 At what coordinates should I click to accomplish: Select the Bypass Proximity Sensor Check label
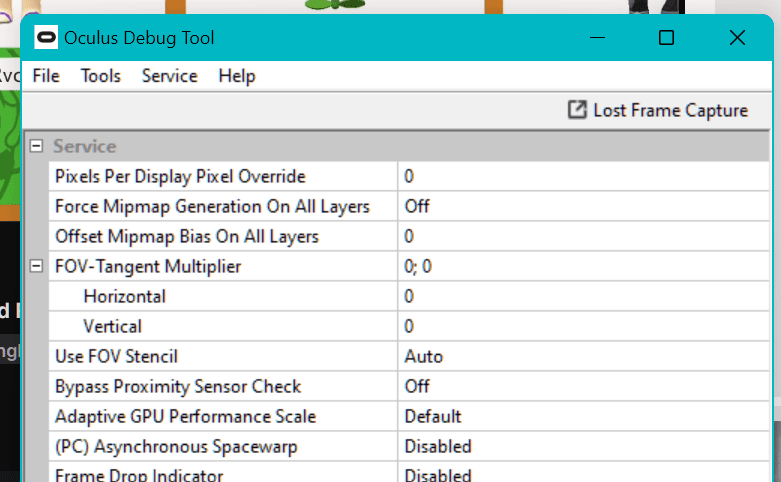pyautogui.click(x=178, y=386)
